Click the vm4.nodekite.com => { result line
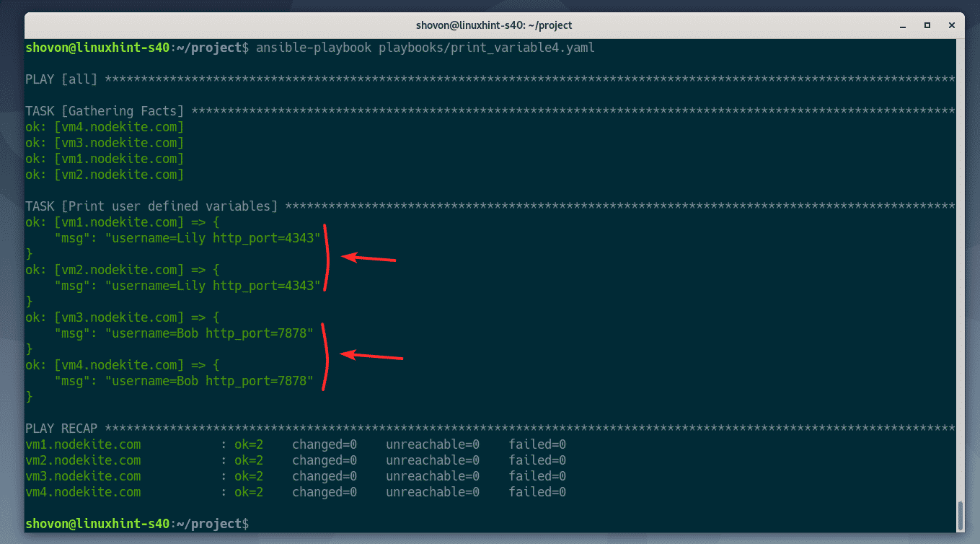The height and width of the screenshot is (544, 980). [x=123, y=365]
